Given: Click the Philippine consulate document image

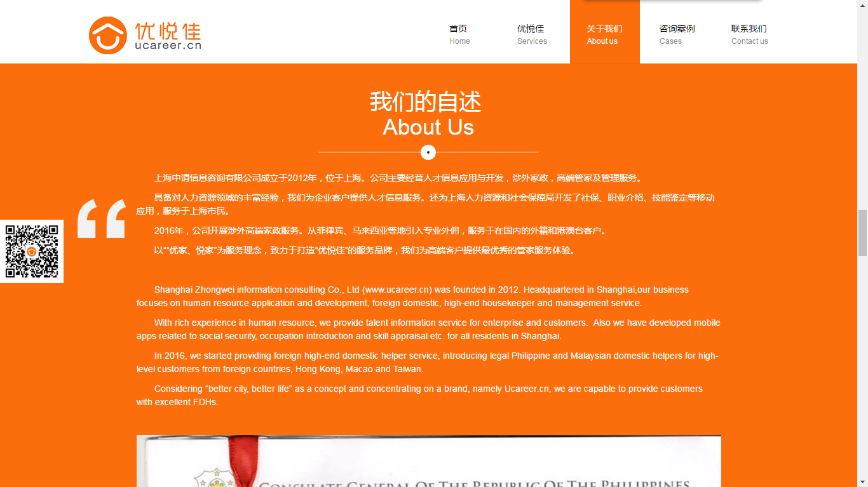Looking at the screenshot, I should pyautogui.click(x=429, y=461).
